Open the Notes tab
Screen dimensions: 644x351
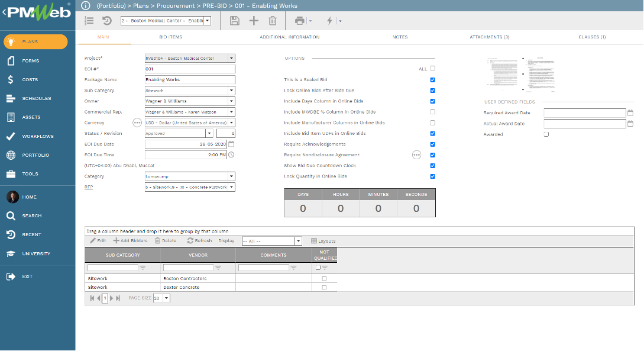click(400, 37)
